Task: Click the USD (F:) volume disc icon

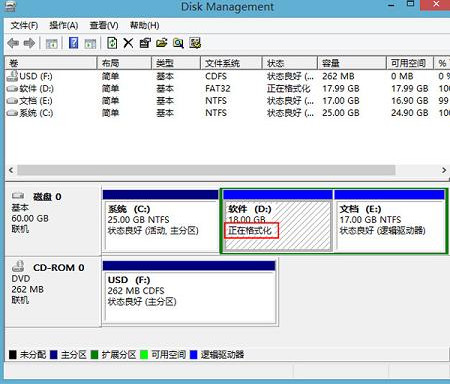Action: [x=12, y=76]
